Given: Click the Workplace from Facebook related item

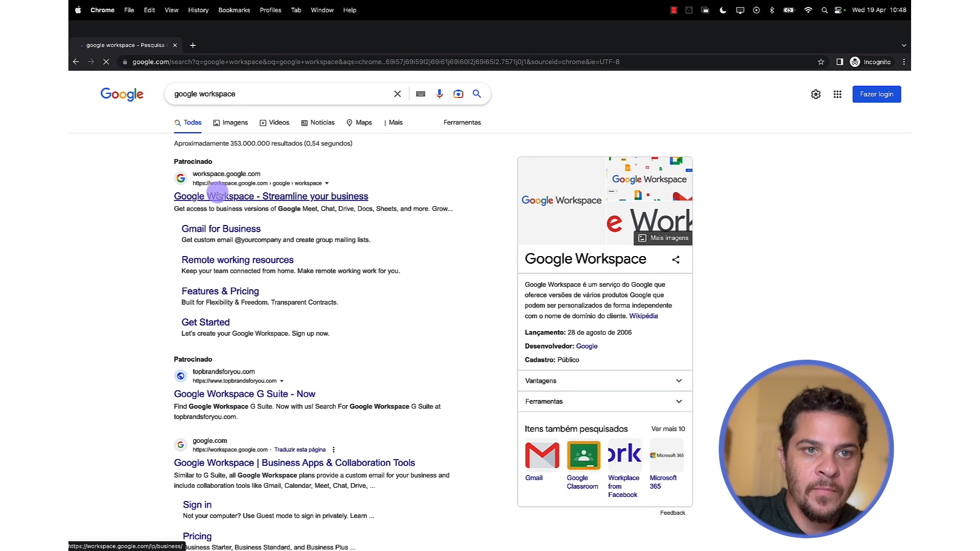Looking at the screenshot, I should click(625, 468).
